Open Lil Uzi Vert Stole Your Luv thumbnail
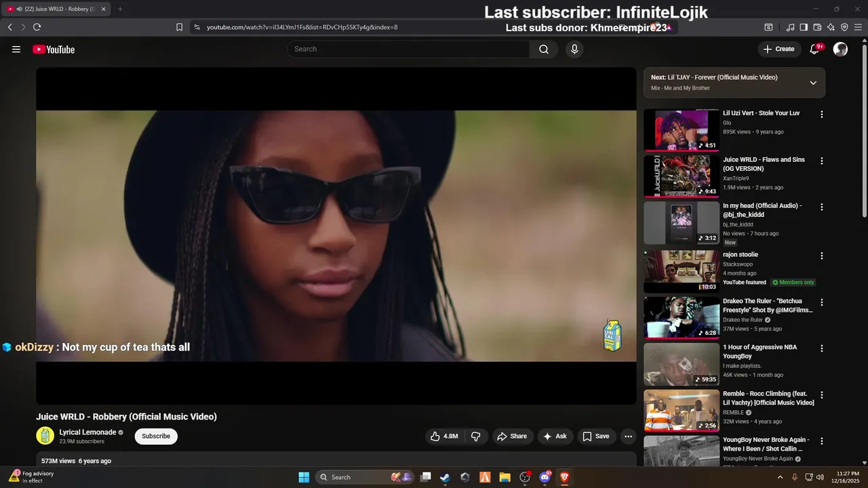Screen dimensions: 868x488 tap(682, 130)
